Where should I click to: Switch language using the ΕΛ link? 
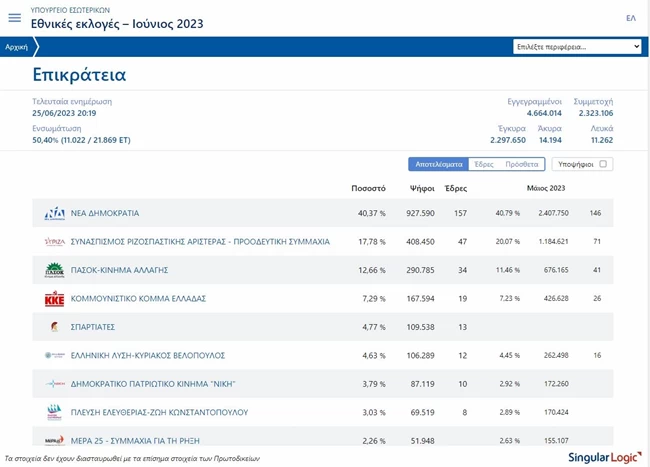click(631, 18)
